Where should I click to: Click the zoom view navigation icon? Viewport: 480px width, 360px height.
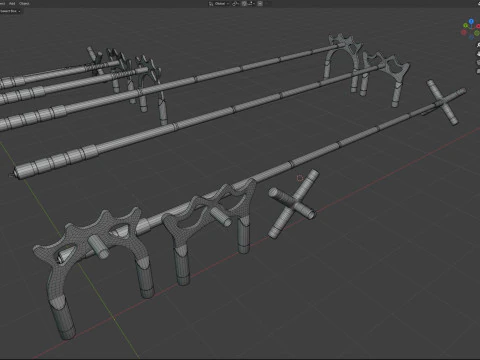(478, 45)
